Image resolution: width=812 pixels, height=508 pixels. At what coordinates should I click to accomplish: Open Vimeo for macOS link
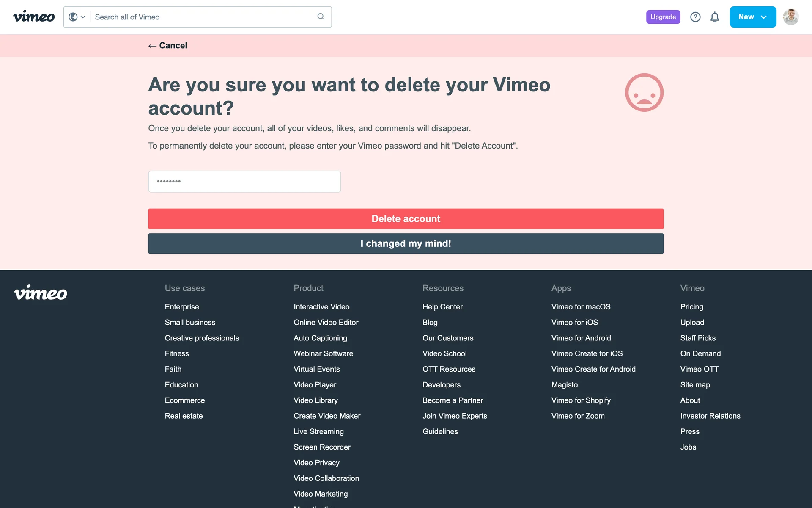point(581,307)
